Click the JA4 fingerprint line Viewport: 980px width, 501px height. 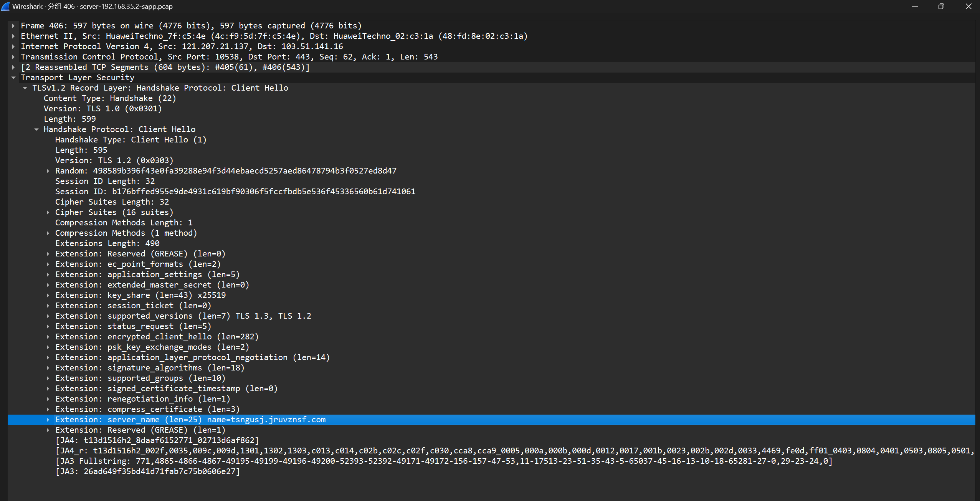coord(157,440)
